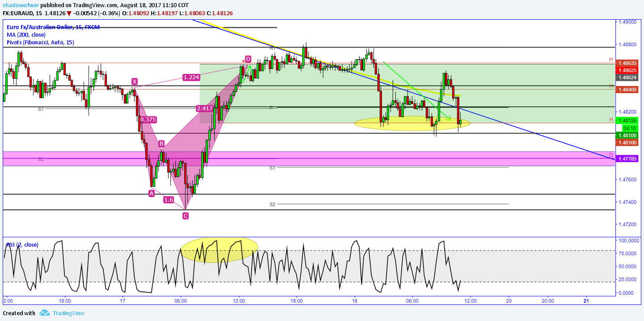
Task: Click 'Euro Fx/Australian Dollar, 15, FXCM' legend
Action: [x=53, y=27]
